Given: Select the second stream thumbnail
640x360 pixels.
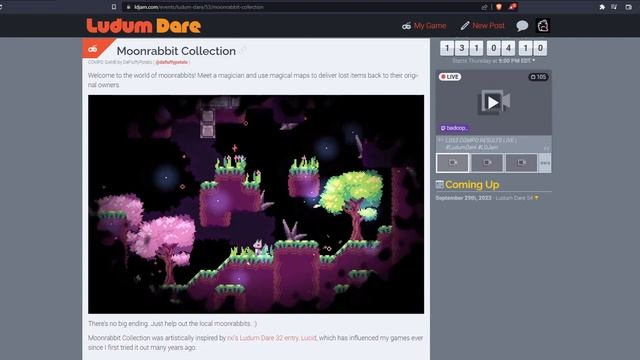Looking at the screenshot, I should click(487, 163).
